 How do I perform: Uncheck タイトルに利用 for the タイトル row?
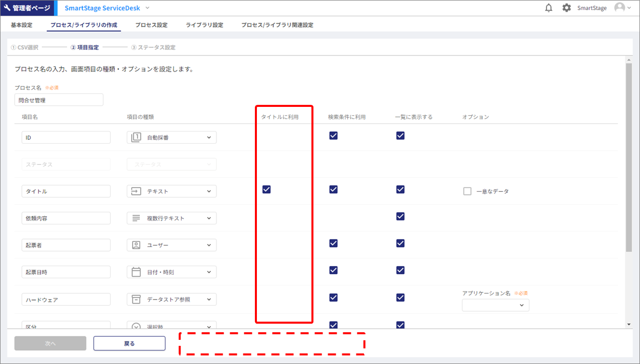(266, 190)
